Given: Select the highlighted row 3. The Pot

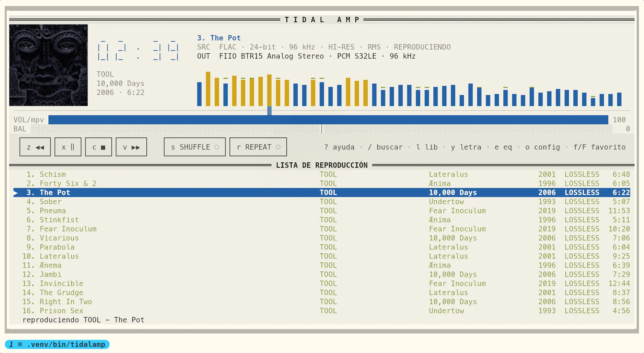Looking at the screenshot, I should 322,192.
